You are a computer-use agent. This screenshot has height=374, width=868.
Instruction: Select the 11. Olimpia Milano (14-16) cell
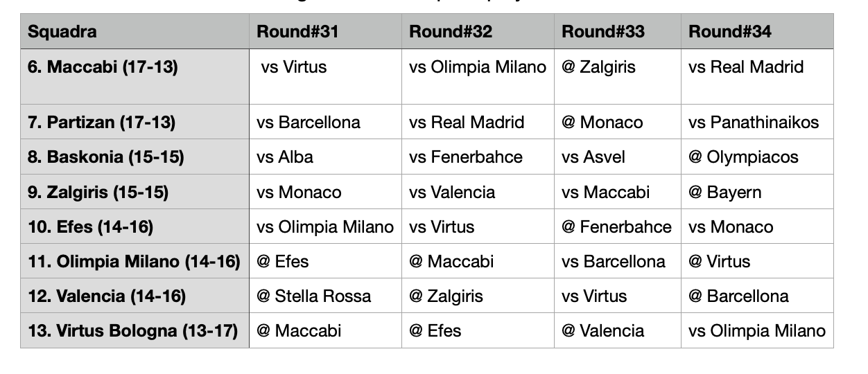pos(134,261)
